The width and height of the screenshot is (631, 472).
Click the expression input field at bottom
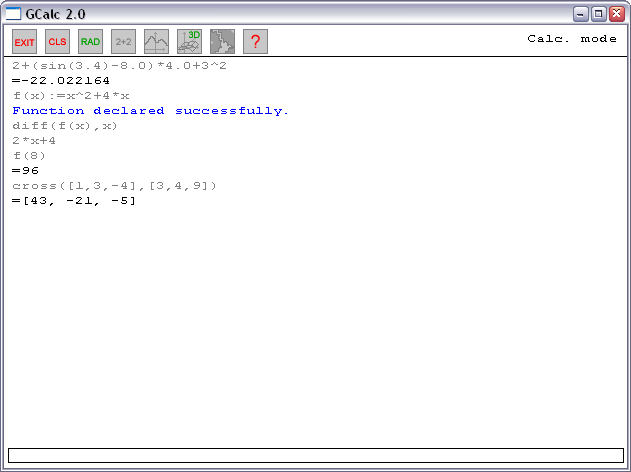point(316,455)
